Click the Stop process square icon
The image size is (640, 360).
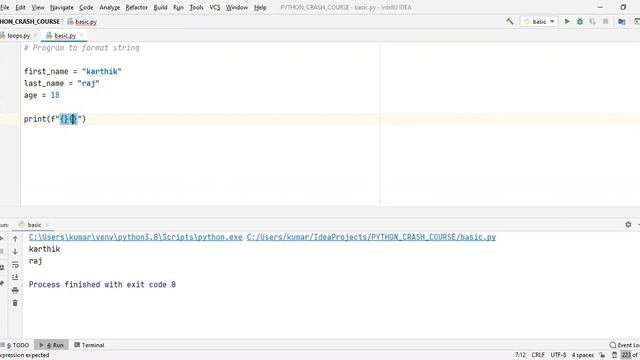tap(605, 21)
